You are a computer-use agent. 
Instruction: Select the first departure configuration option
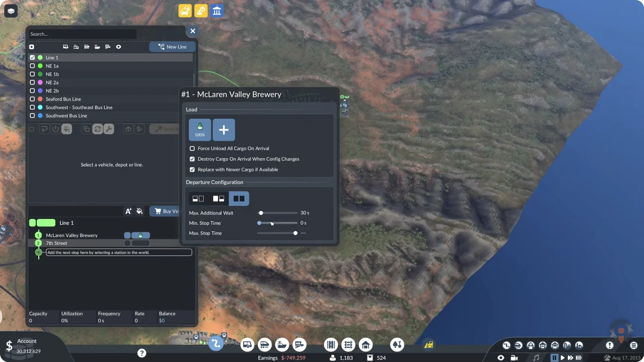(198, 199)
